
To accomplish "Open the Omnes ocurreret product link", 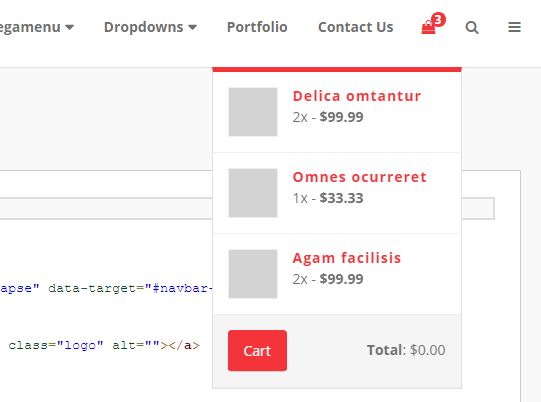I will pyautogui.click(x=360, y=177).
